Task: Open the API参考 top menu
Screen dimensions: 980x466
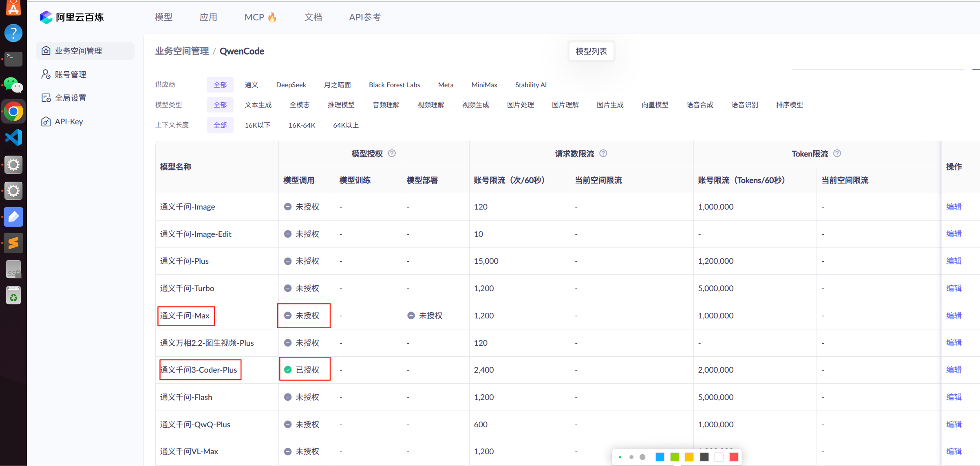Action: tap(365, 17)
